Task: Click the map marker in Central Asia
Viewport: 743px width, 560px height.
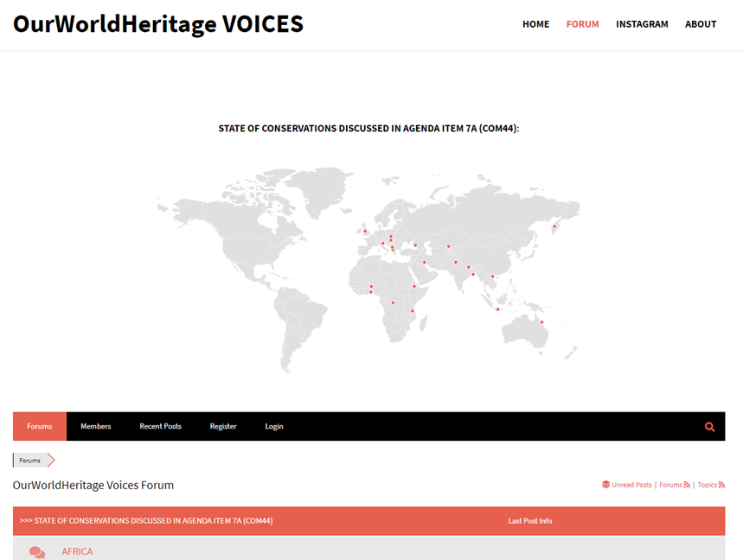Action: 448,246
